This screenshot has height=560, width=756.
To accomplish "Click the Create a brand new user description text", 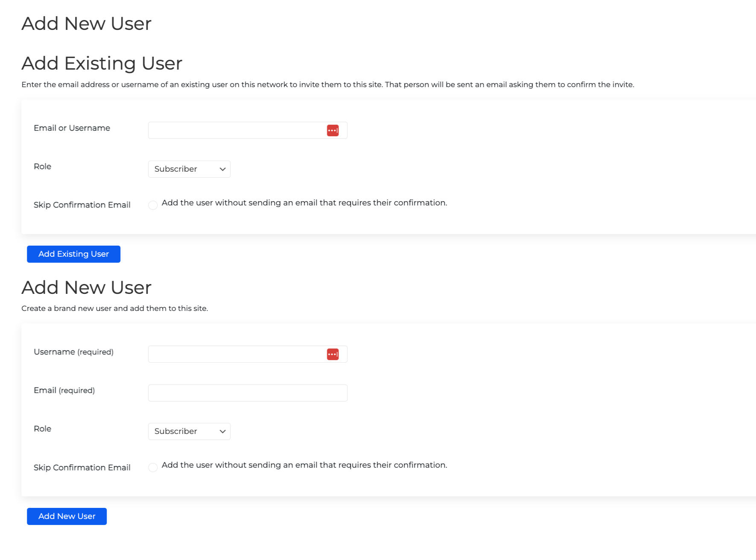I will click(x=114, y=308).
